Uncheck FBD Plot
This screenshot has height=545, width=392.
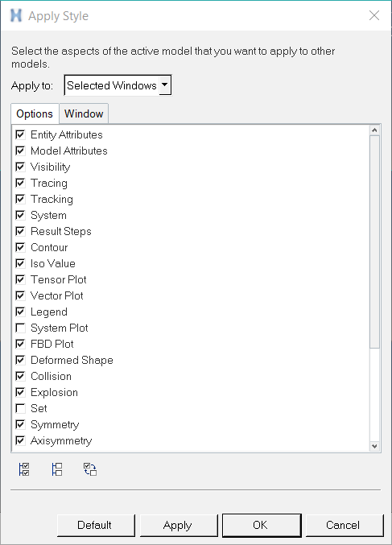pos(20,344)
